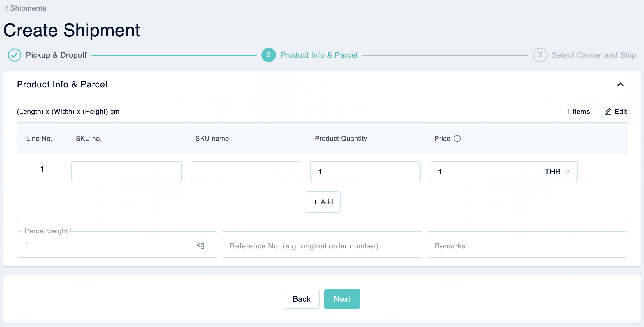Click the Next button to proceed
Screen dimensions: 644x327
tap(342, 299)
